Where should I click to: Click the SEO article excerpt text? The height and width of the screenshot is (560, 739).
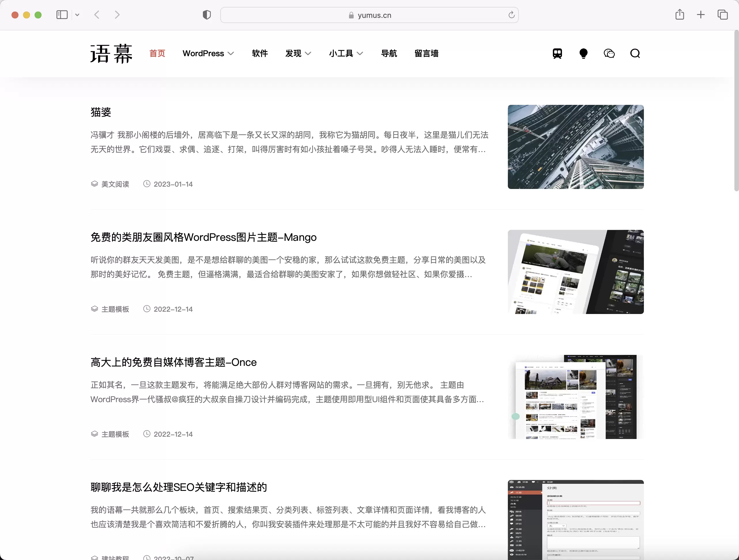coord(288,517)
